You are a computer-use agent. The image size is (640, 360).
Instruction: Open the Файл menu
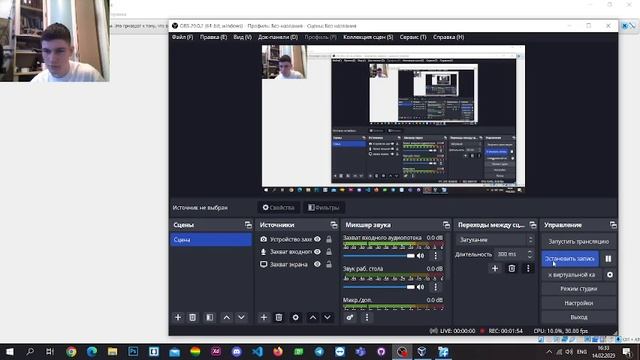pyautogui.click(x=182, y=37)
